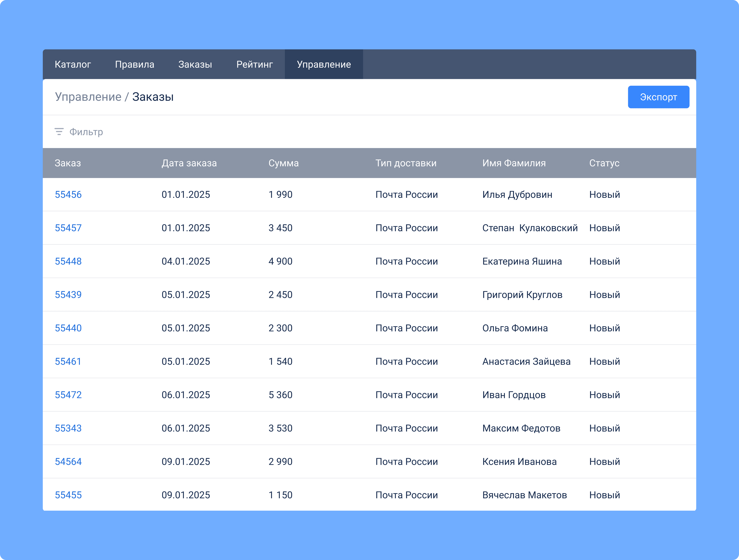Select the name Илья Дубровин
739x560 pixels.
pos(517,195)
